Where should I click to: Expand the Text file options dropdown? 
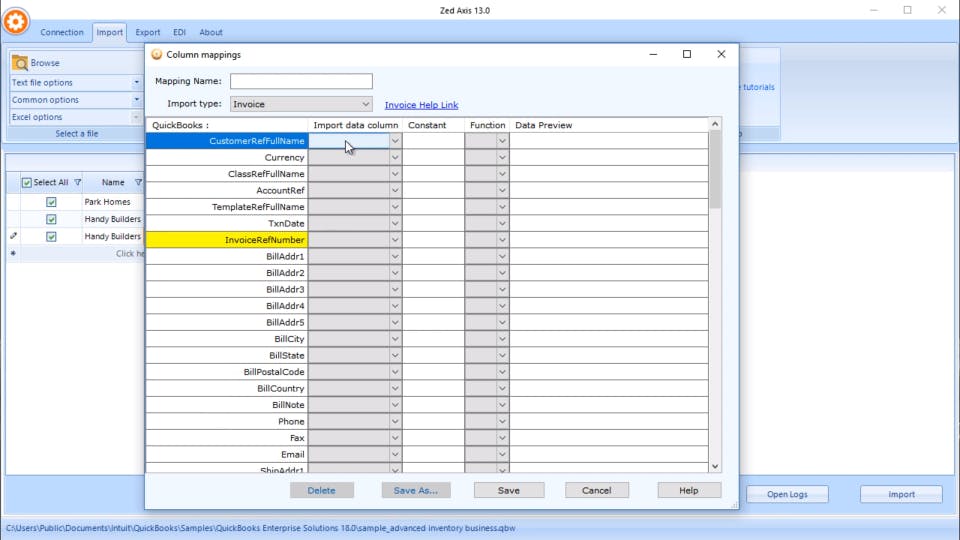137,82
